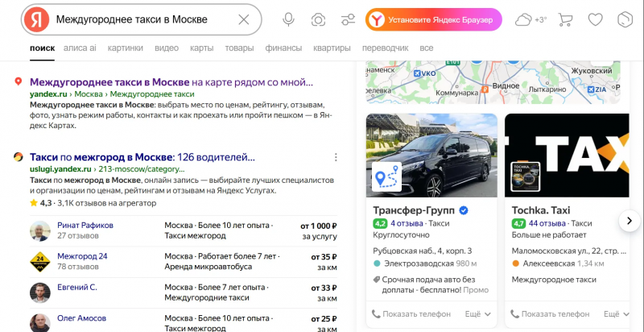Switch to the картинки tab
Screen dimensions: 644x332
[126, 48]
